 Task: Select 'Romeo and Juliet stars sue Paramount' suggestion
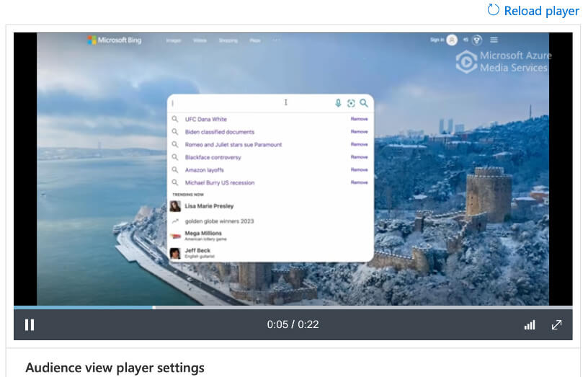point(233,144)
